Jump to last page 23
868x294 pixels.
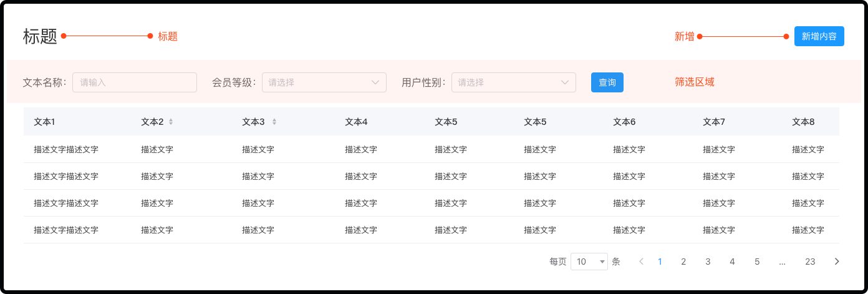(x=810, y=262)
